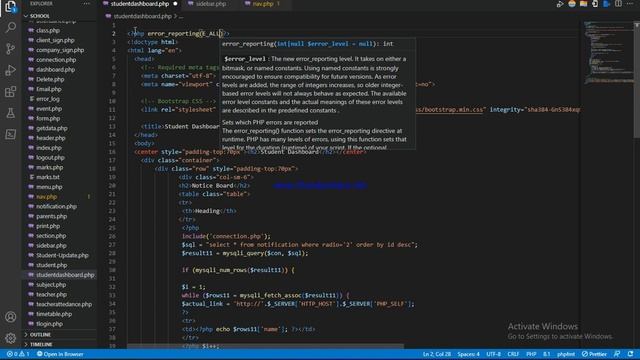Open the Source Control view
Image resolution: width=640 pixels, height=360 pixels.
11,49
